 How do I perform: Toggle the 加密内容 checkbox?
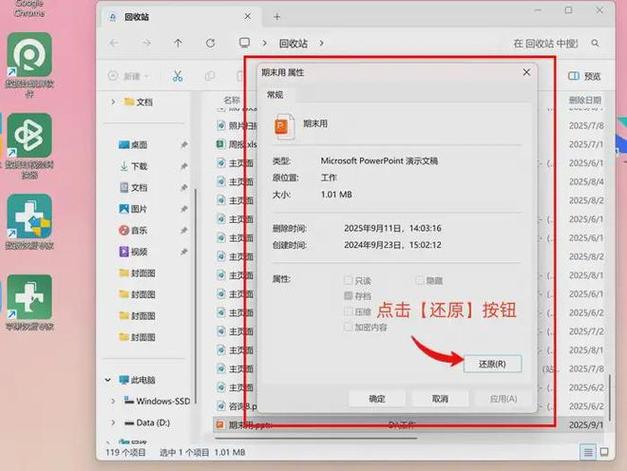click(348, 327)
